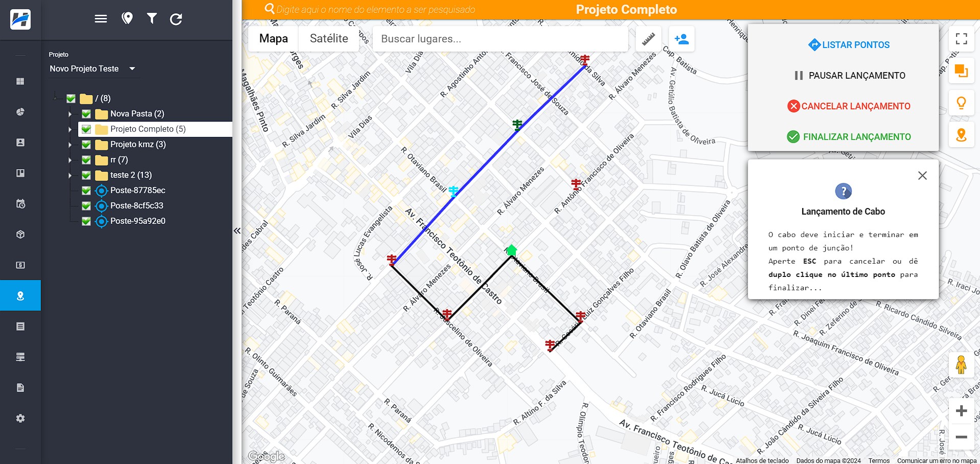Click LISTAR PONTOS option

pyautogui.click(x=849, y=45)
